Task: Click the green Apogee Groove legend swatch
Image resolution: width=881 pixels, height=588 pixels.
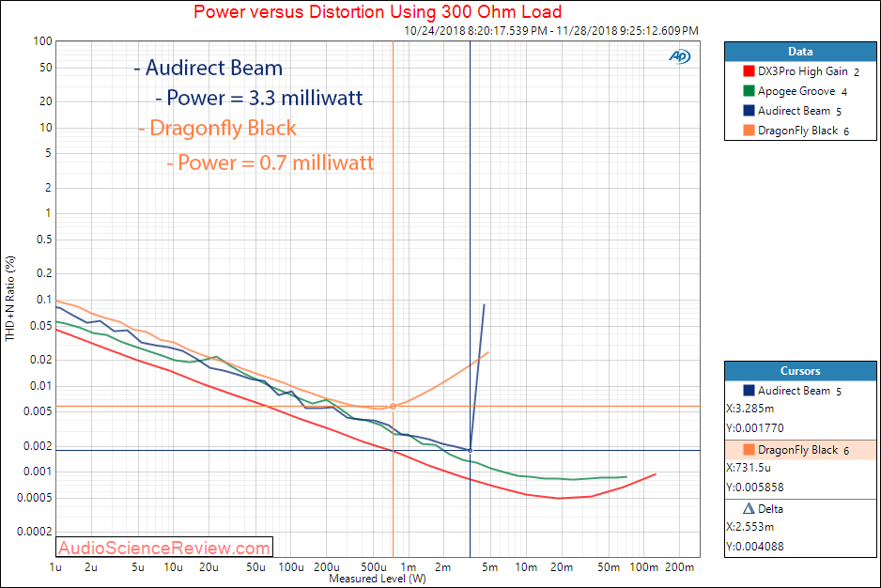Action: (749, 91)
